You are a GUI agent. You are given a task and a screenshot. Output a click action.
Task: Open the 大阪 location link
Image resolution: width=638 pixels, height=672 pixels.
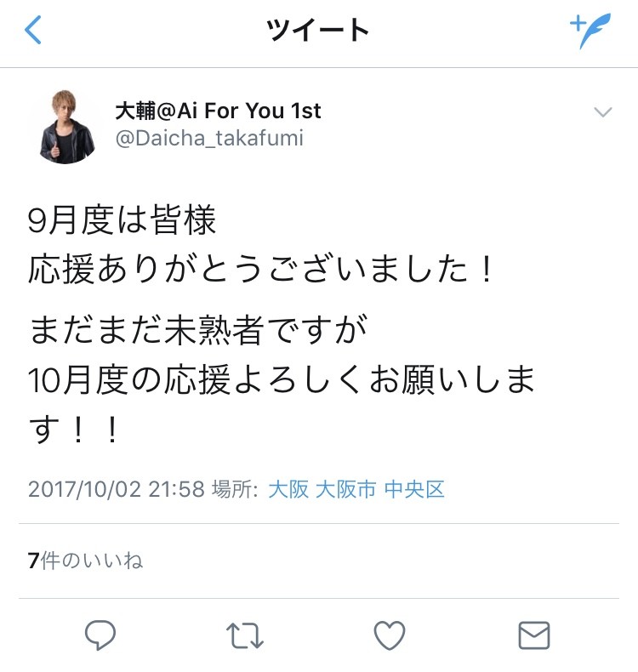(x=288, y=489)
